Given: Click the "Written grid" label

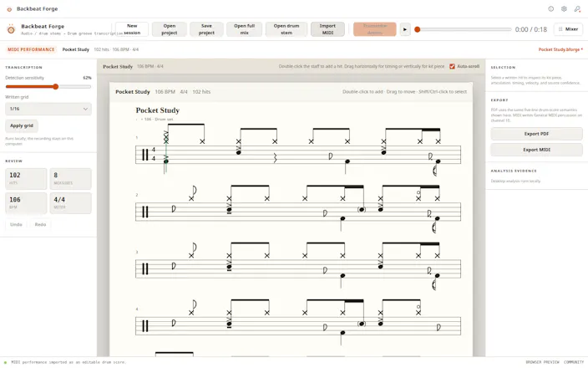Looking at the screenshot, I should (17, 97).
